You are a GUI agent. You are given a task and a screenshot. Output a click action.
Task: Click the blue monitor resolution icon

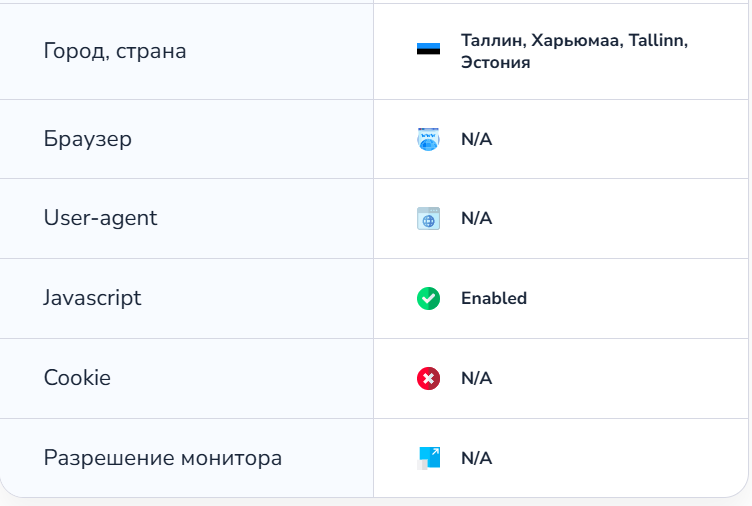pos(428,458)
